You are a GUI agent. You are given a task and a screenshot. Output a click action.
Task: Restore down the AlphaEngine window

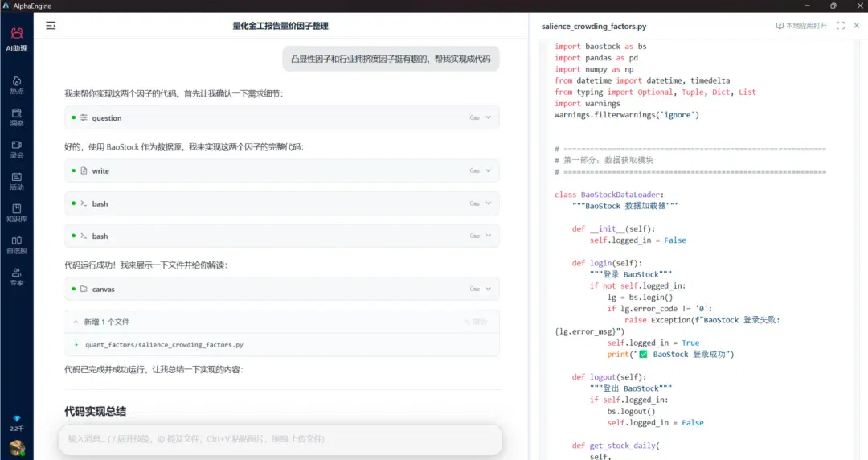point(833,6)
